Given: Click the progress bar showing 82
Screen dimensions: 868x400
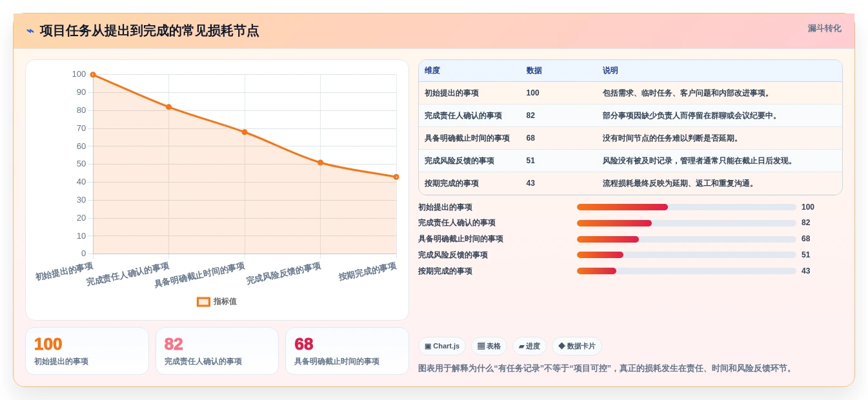Looking at the screenshot, I should tap(687, 223).
